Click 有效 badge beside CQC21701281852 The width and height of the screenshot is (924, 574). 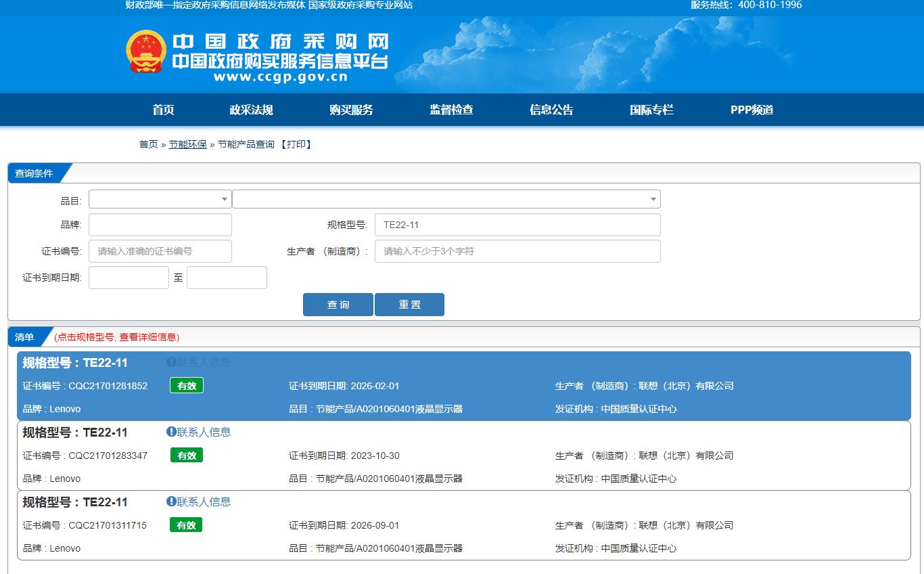click(187, 386)
